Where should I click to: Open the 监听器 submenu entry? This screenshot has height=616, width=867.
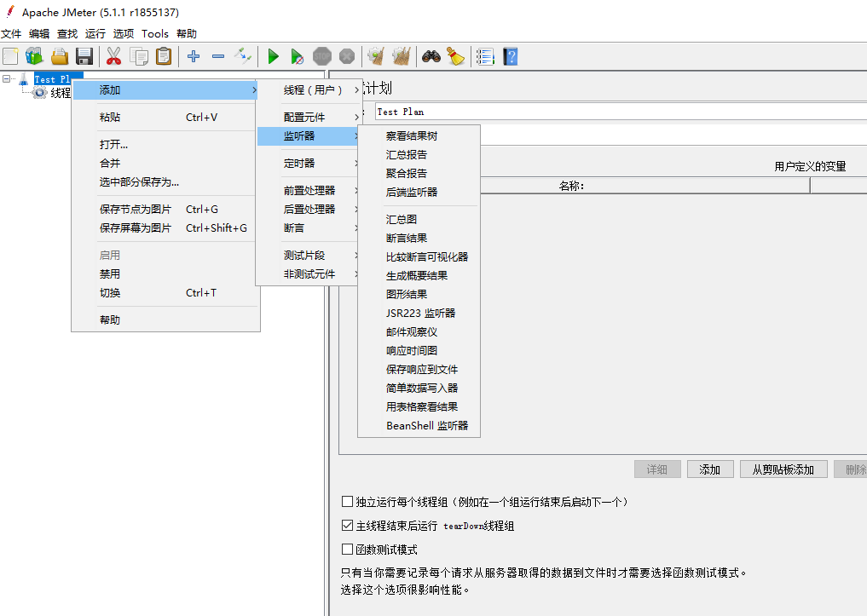coord(309,136)
